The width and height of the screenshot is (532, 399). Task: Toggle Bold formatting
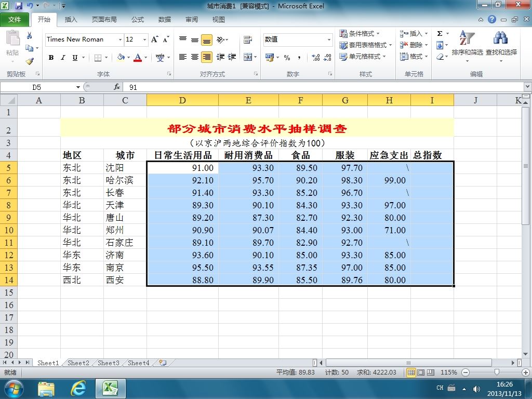pos(51,58)
